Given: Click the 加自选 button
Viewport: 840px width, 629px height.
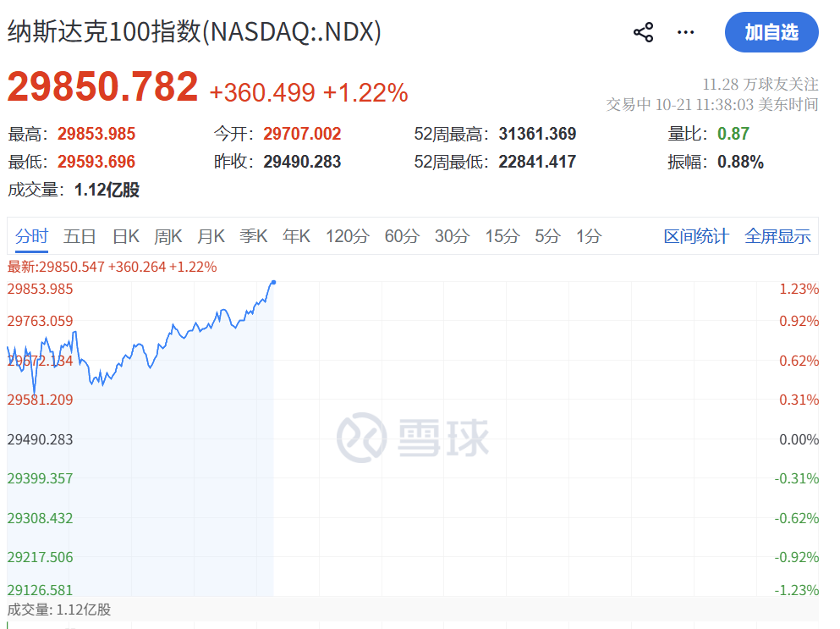Looking at the screenshot, I should click(x=771, y=32).
